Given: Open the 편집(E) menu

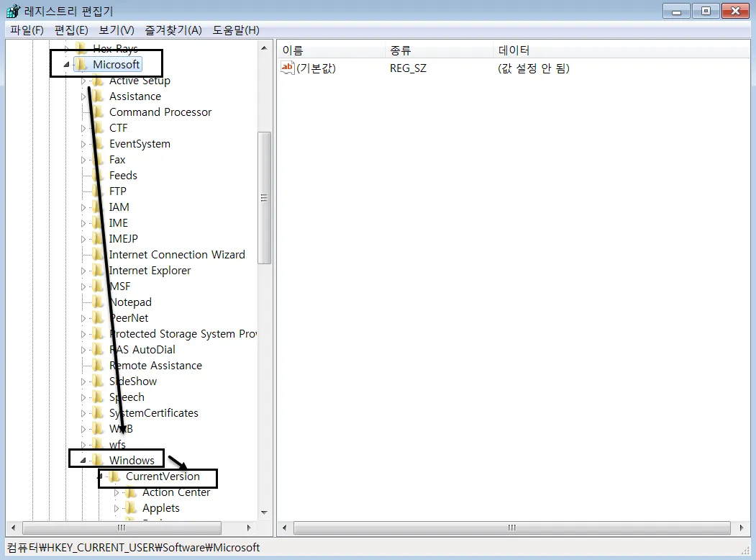Looking at the screenshot, I should [x=71, y=30].
